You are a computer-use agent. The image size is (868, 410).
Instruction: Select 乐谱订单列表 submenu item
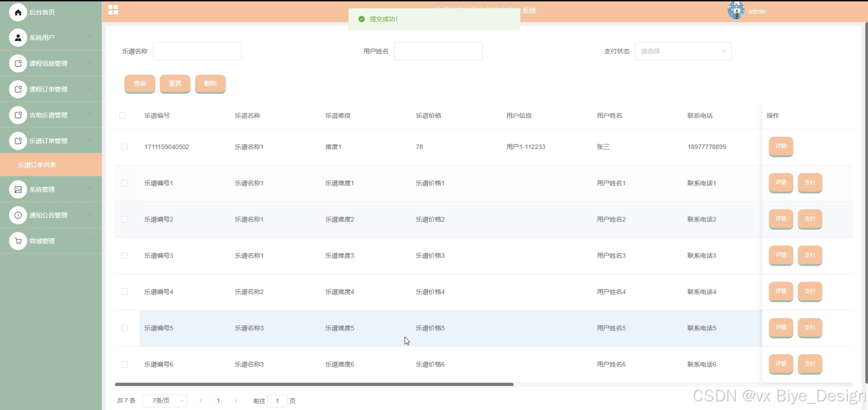[51, 165]
